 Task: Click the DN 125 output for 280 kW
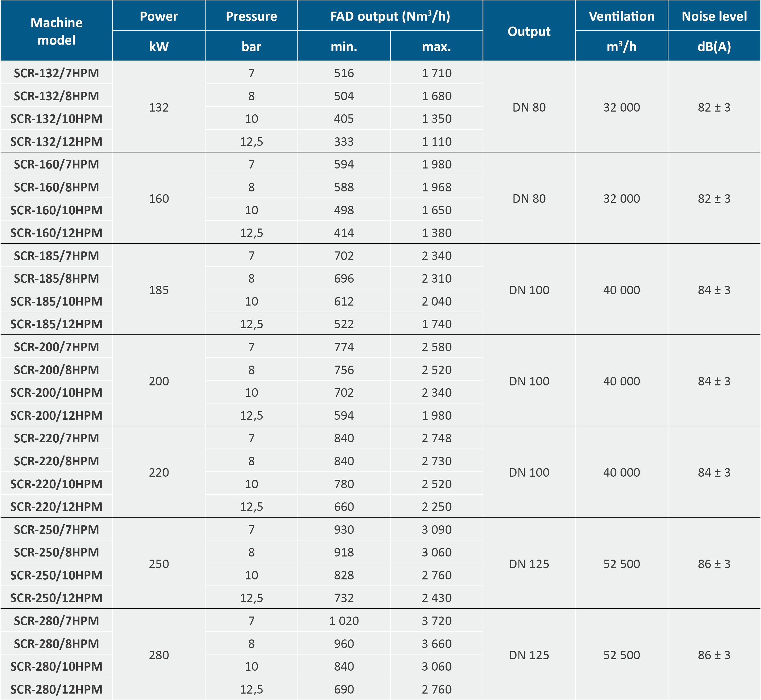coord(529,655)
